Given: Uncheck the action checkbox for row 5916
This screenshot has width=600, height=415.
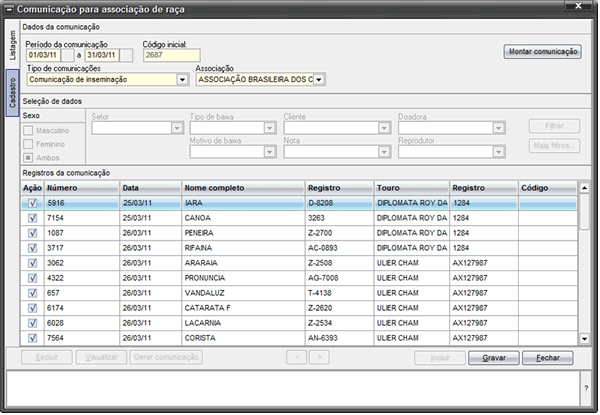Looking at the screenshot, I should coord(33,203).
